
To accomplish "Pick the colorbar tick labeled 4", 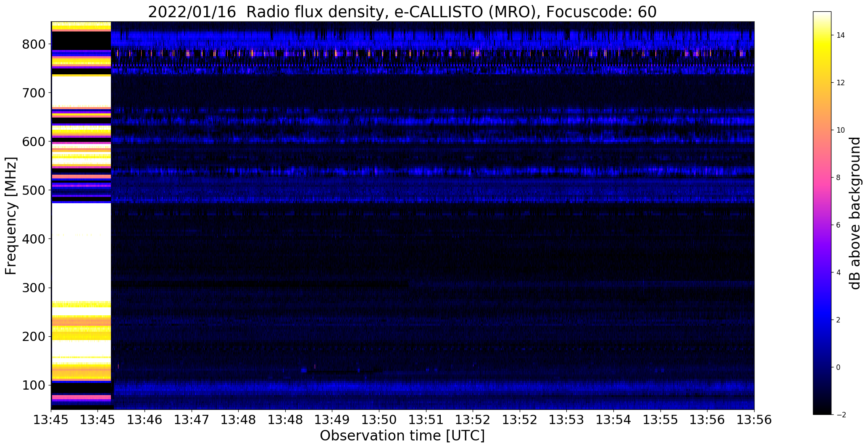I will pyautogui.click(x=839, y=272).
